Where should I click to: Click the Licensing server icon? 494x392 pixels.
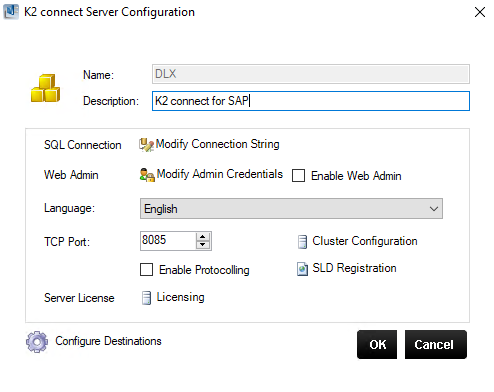[x=146, y=298]
